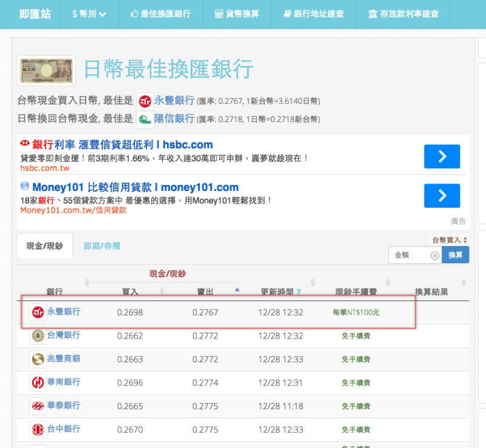This screenshot has width=486, height=448.
Task: Click the 台灣銀行 logo icon
Action: point(38,336)
